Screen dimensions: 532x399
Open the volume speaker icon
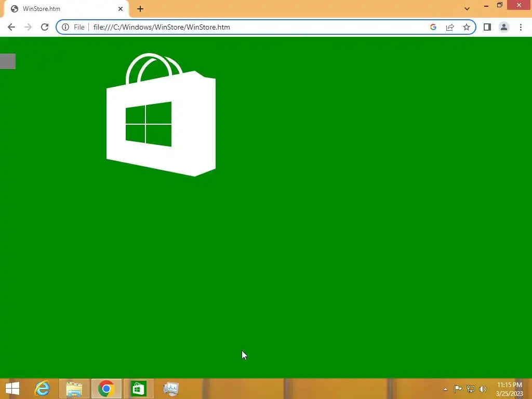[483, 389]
